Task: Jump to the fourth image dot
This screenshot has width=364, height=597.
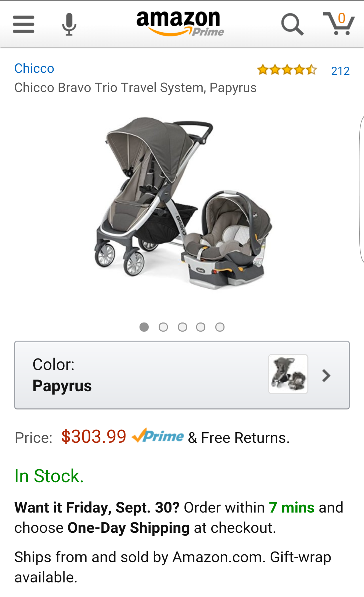Action: coord(201,327)
